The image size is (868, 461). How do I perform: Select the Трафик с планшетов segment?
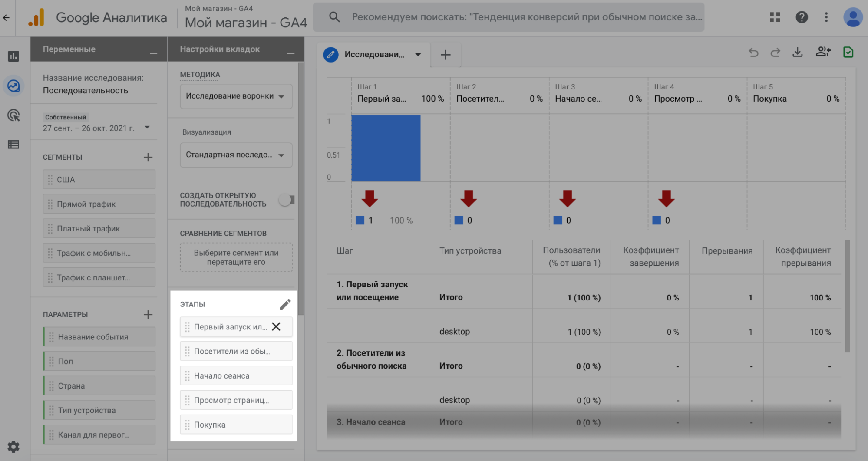click(99, 277)
